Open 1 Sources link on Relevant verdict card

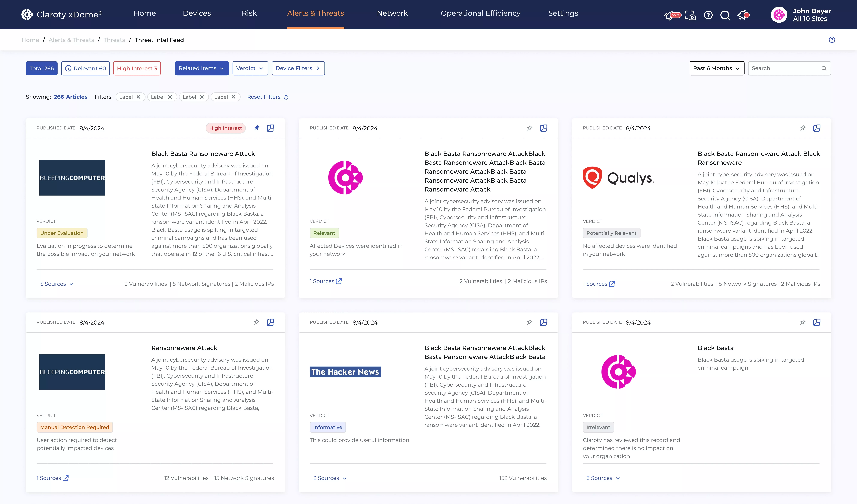click(326, 281)
